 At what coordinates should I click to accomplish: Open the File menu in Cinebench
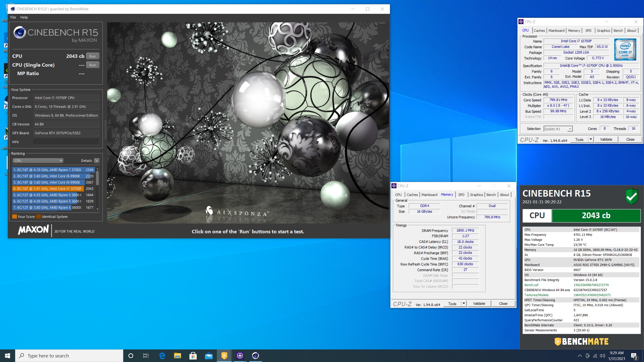[x=13, y=17]
